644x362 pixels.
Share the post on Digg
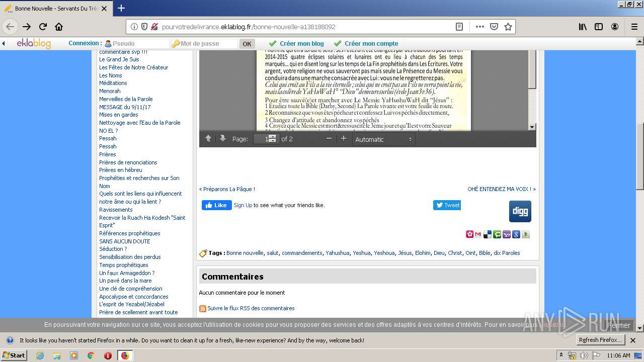point(520,211)
